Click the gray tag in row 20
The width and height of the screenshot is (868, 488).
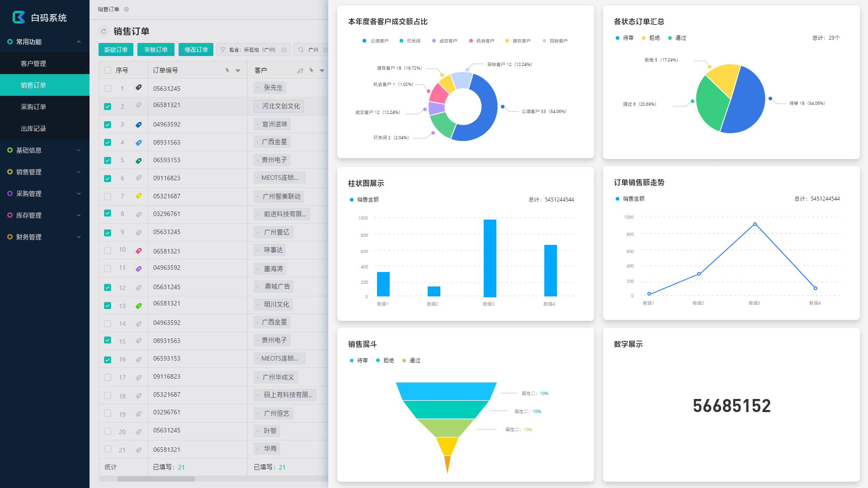[x=139, y=432]
